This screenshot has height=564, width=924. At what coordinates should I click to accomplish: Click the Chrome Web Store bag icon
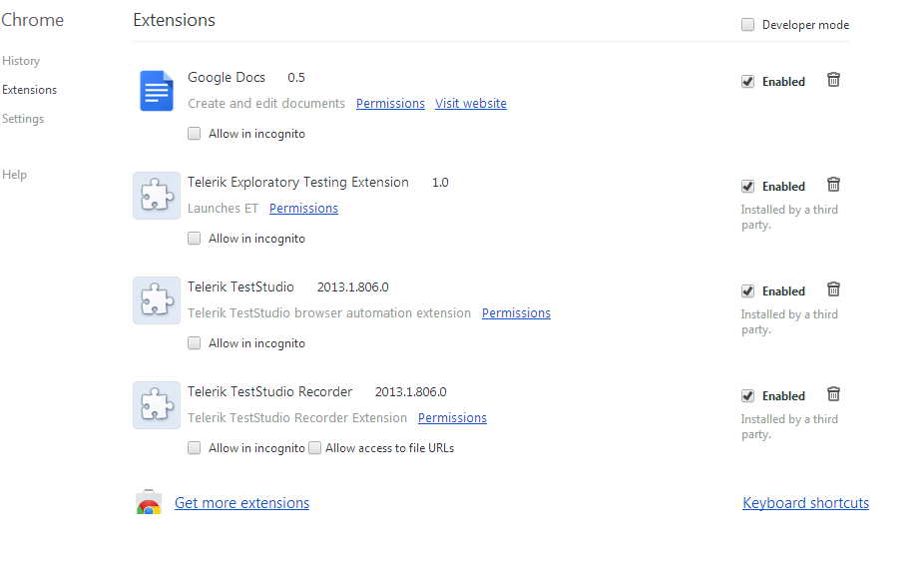[x=149, y=502]
